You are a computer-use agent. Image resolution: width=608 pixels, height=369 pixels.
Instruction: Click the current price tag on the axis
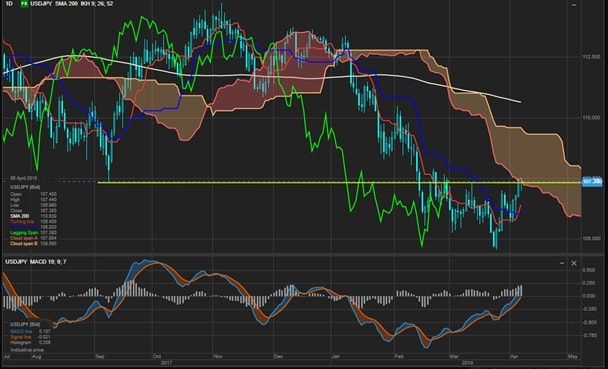coord(592,181)
